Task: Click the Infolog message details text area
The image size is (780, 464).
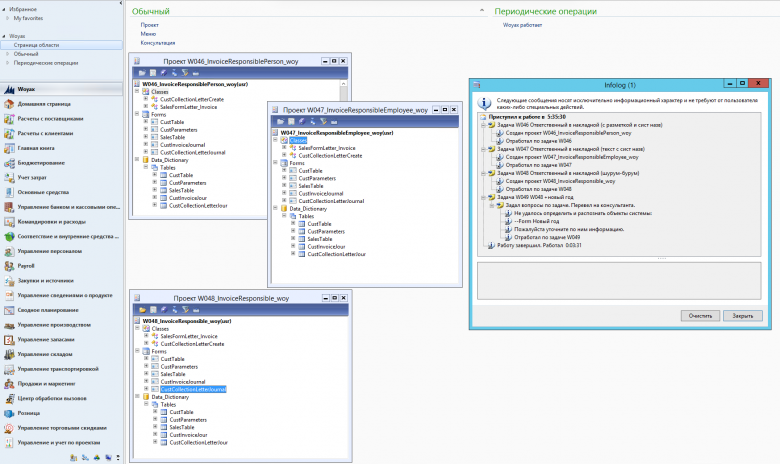Action: (x=620, y=281)
